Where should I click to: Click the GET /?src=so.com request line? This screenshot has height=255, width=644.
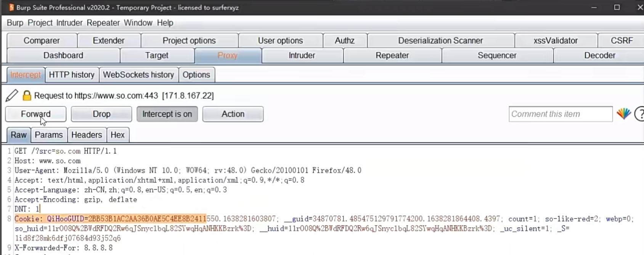pyautogui.click(x=66, y=151)
